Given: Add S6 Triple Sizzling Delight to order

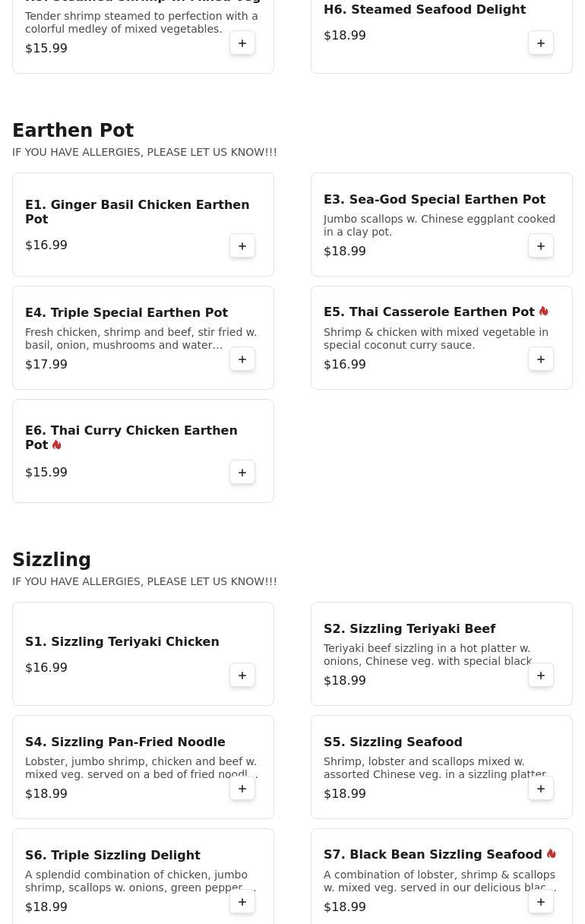Looking at the screenshot, I should click(242, 902).
